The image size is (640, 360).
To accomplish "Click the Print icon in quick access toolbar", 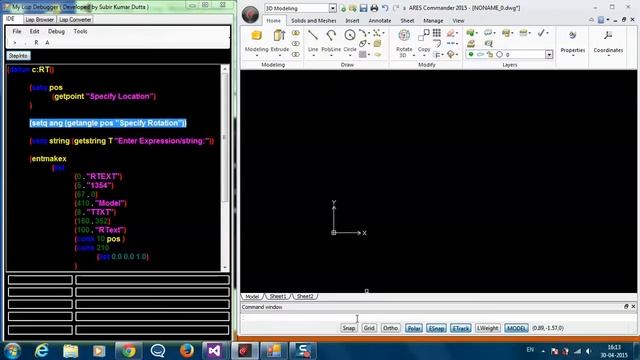I will pyautogui.click(x=374, y=8).
